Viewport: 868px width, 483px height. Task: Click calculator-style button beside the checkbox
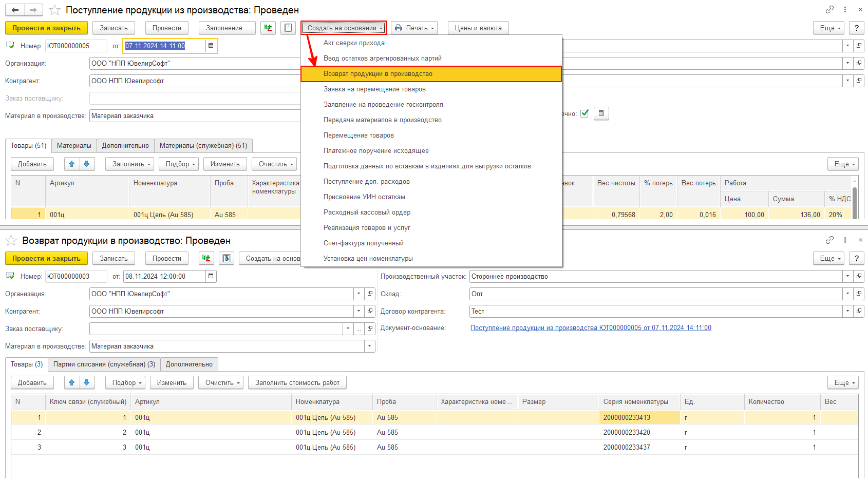click(x=601, y=113)
